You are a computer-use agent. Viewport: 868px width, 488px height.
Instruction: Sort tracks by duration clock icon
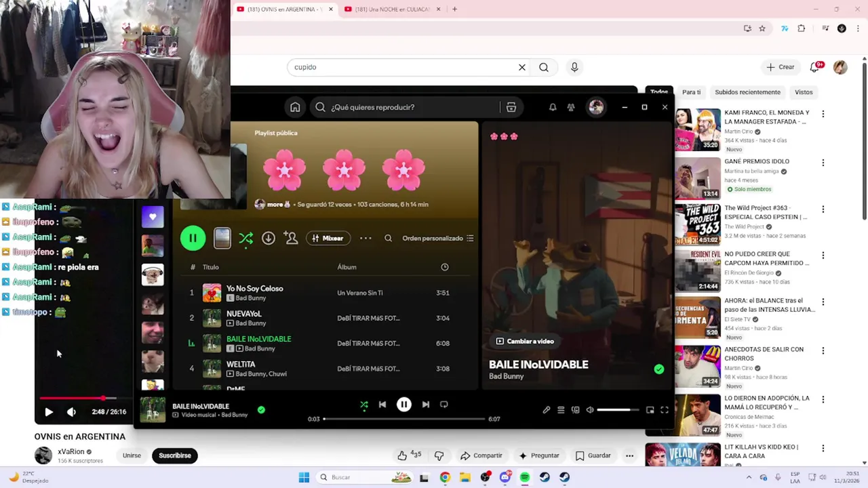click(445, 267)
